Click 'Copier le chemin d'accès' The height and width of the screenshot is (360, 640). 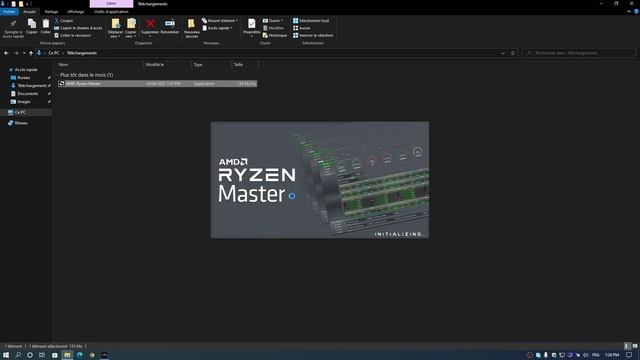pos(78,28)
